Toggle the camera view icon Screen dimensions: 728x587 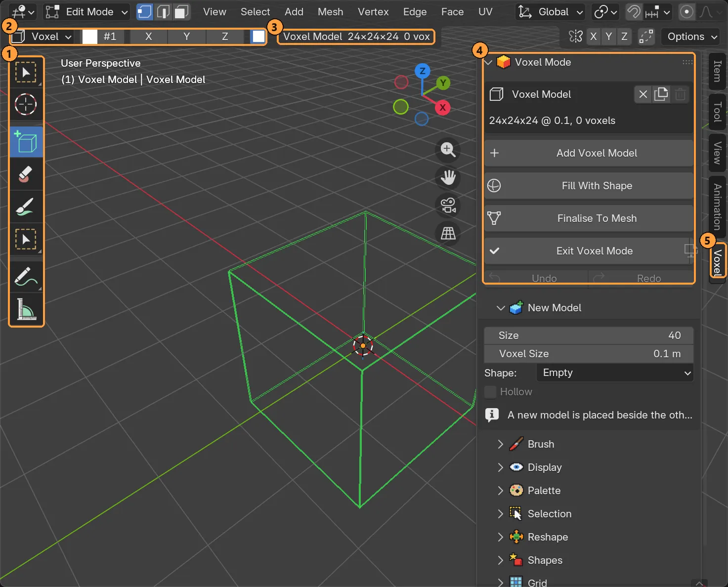448,206
